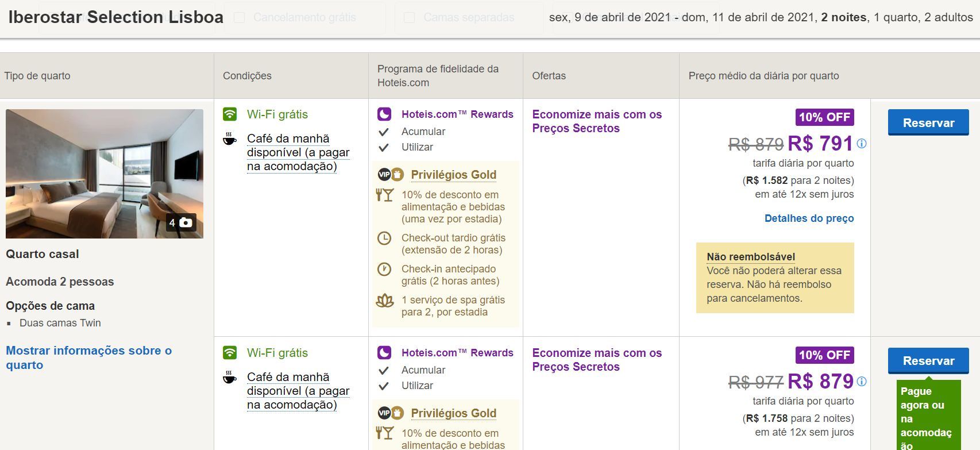The image size is (980, 450).
Task: Open price info icon next to R$ 879
Action: [862, 382]
